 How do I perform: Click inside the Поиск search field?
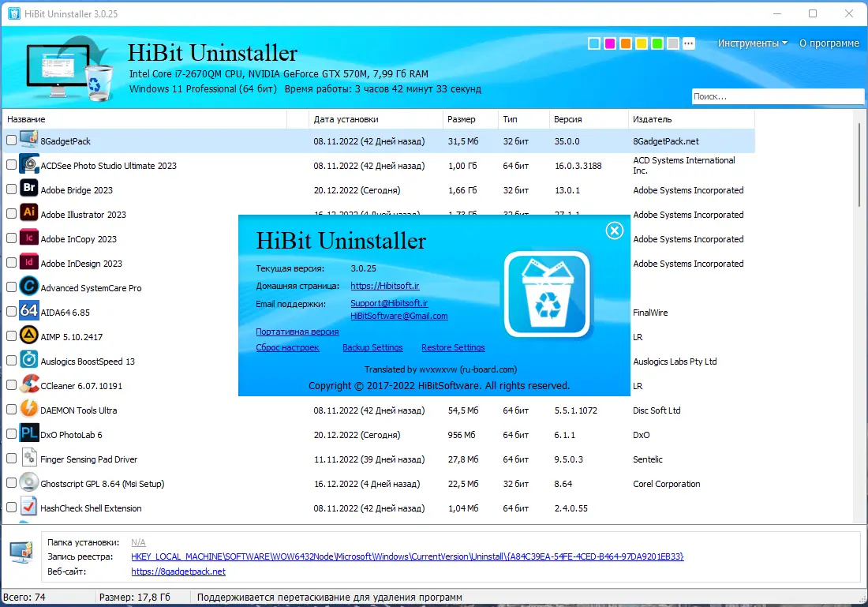(777, 96)
